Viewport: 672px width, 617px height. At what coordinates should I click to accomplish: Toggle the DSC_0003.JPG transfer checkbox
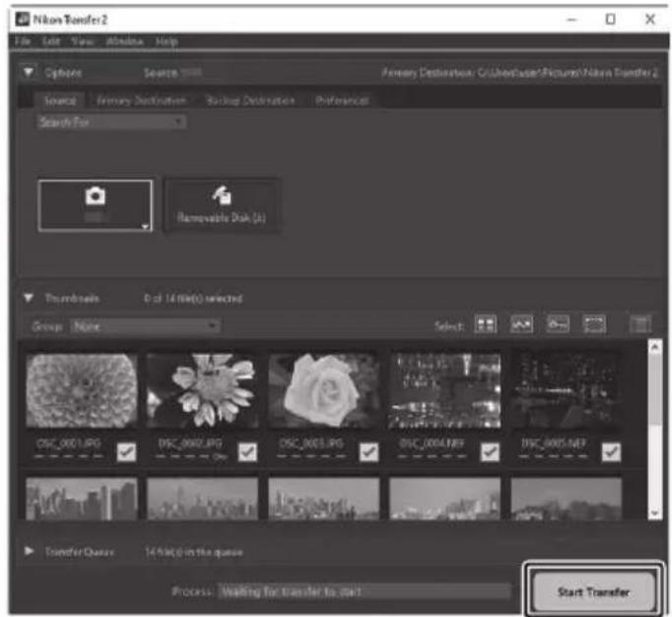coord(369,451)
